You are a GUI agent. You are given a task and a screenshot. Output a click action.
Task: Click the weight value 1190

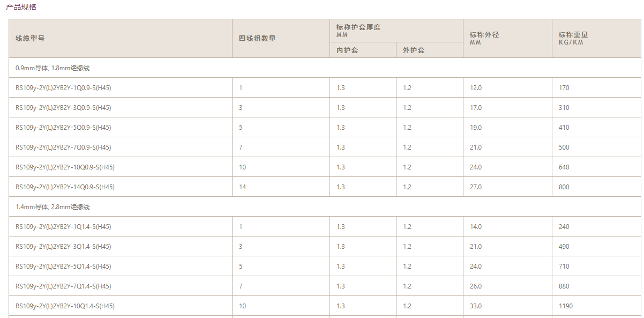point(566,306)
